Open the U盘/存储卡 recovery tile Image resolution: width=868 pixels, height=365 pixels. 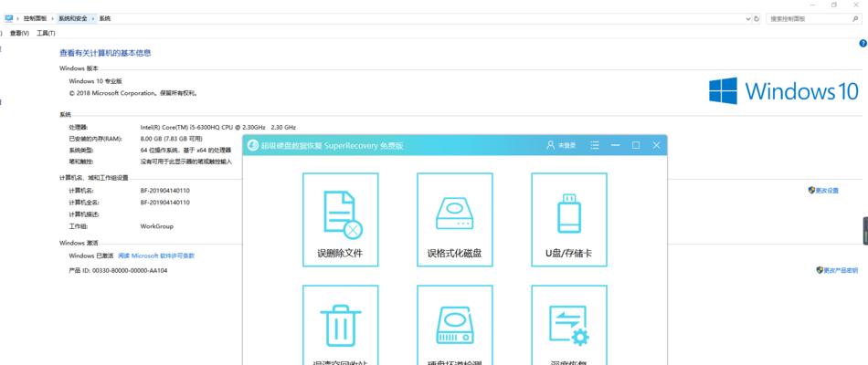click(x=569, y=220)
